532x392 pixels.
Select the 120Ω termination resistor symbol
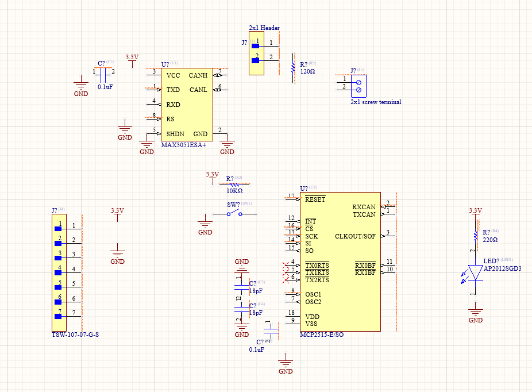[x=293, y=68]
